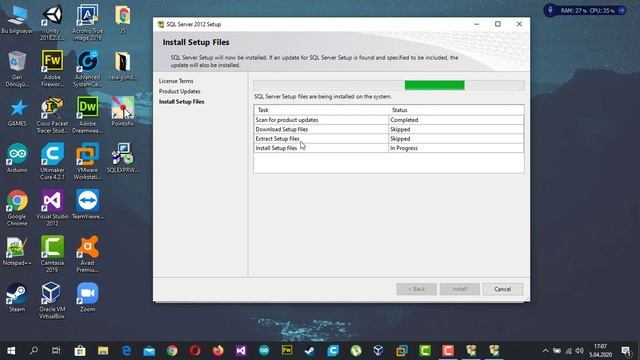
Task: Select Product Updates step in sidebar
Action: click(180, 91)
